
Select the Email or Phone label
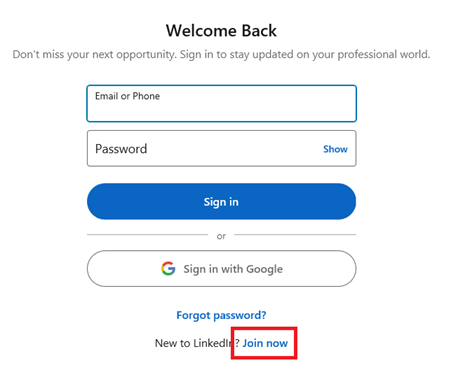tap(127, 96)
